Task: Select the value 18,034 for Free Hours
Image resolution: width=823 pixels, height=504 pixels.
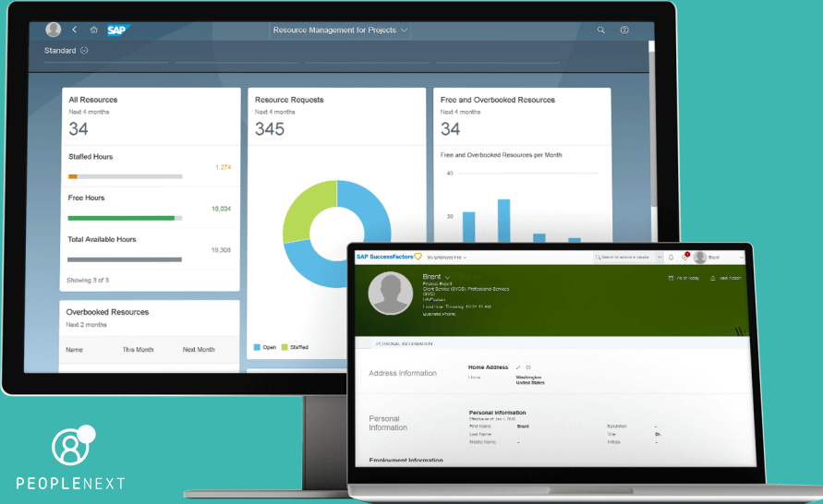Action: click(x=221, y=209)
